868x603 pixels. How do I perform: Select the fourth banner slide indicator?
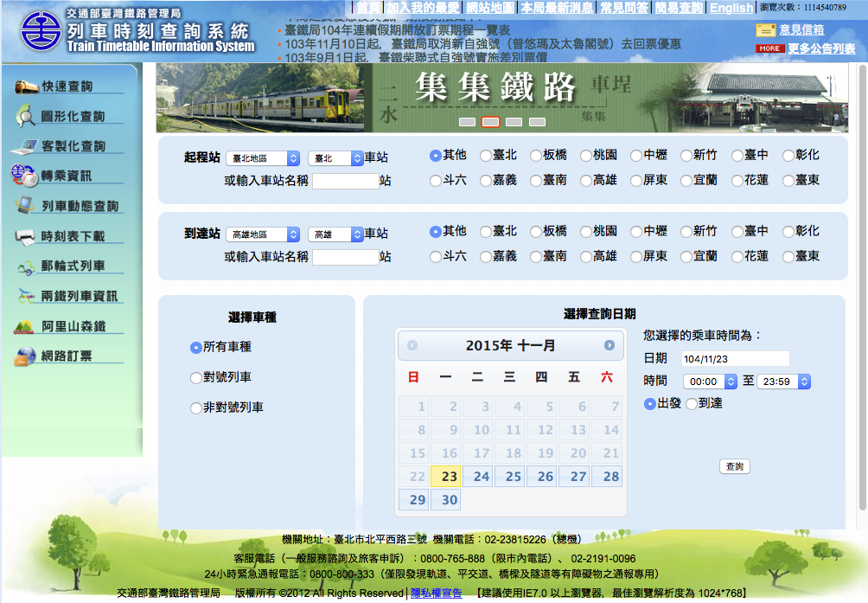coord(537,122)
